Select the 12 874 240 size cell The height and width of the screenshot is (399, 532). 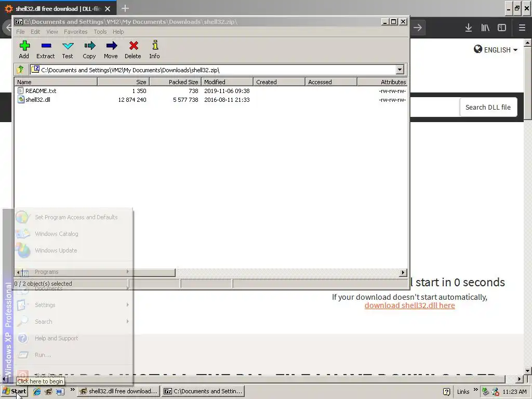click(x=132, y=100)
